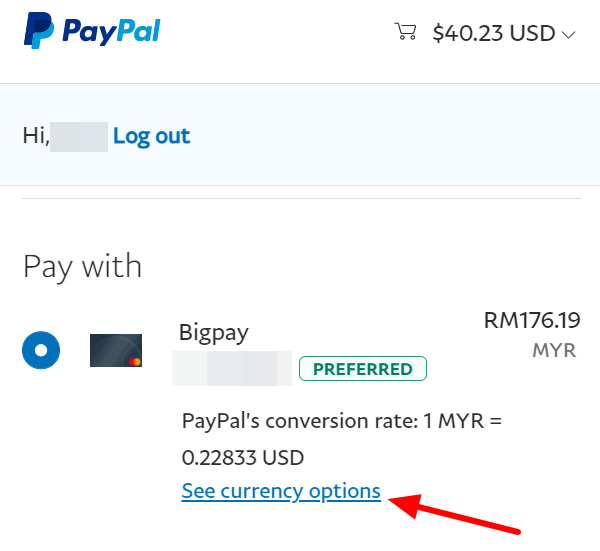Click the Bigpay card thumbnail image
600x551 pixels.
click(x=116, y=350)
